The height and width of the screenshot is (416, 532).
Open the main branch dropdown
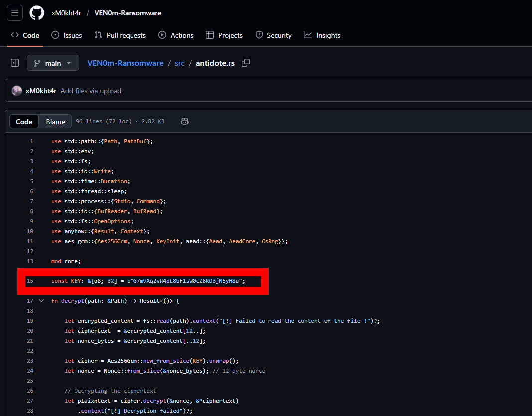53,63
